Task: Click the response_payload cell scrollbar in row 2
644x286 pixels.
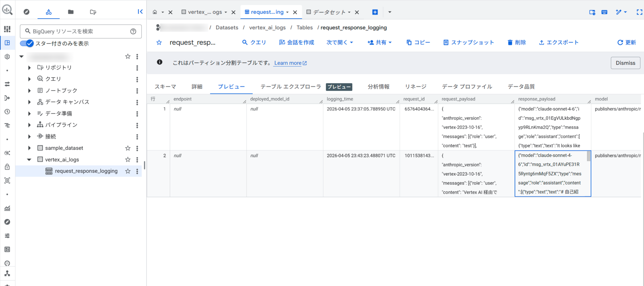Action: [589, 156]
